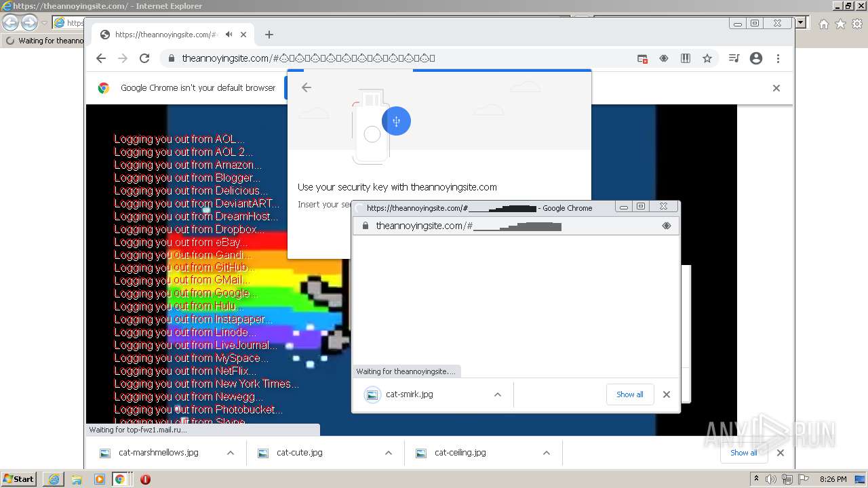
Task: Click 'Use your security key with theannoyingsite.com' heading
Action: (397, 187)
